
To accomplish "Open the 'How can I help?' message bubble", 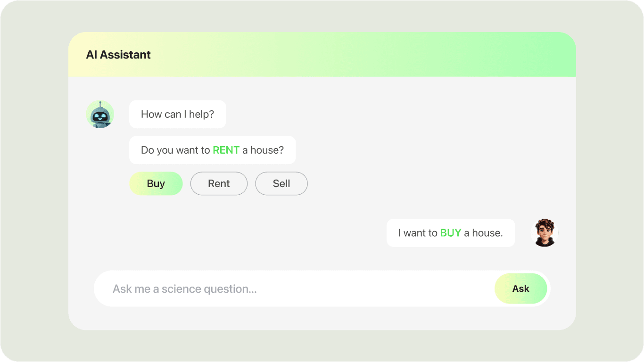I will pos(177,114).
